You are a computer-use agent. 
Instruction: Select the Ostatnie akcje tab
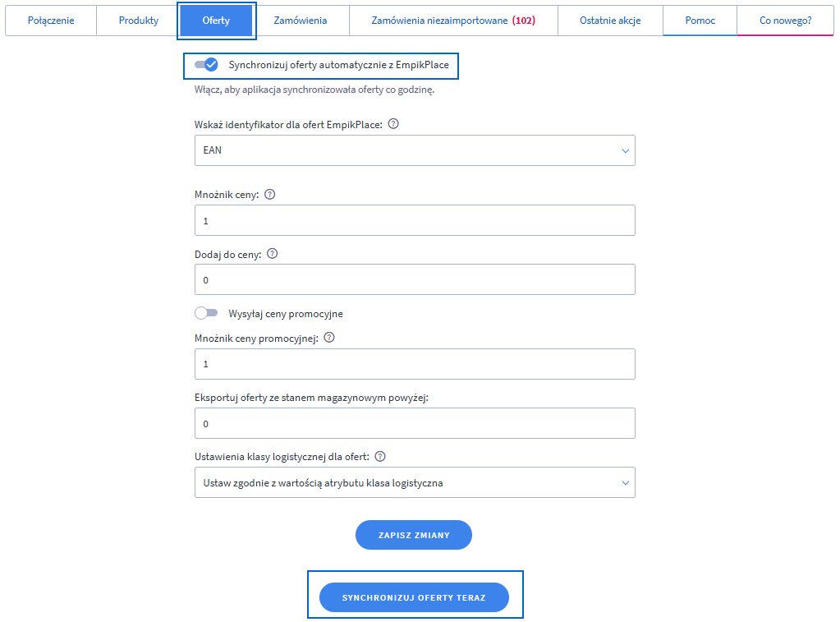(610, 21)
